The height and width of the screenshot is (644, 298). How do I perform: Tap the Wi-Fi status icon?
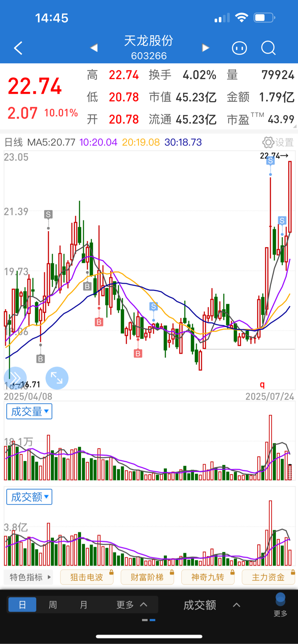pos(242,17)
